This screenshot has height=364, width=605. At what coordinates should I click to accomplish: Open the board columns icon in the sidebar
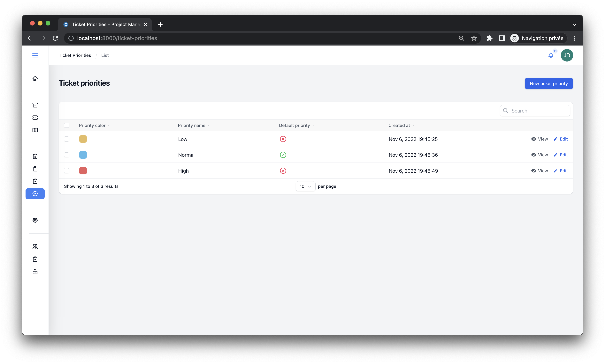(35, 130)
